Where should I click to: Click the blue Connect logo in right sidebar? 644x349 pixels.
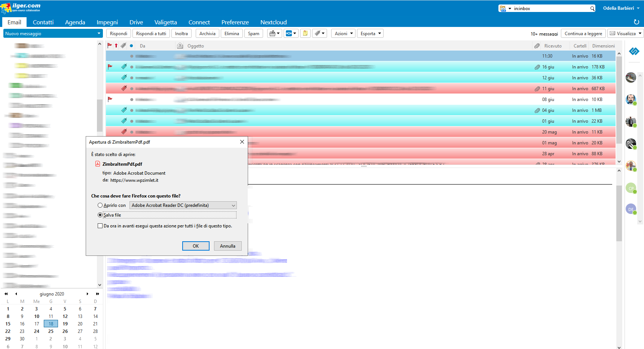pyautogui.click(x=634, y=51)
